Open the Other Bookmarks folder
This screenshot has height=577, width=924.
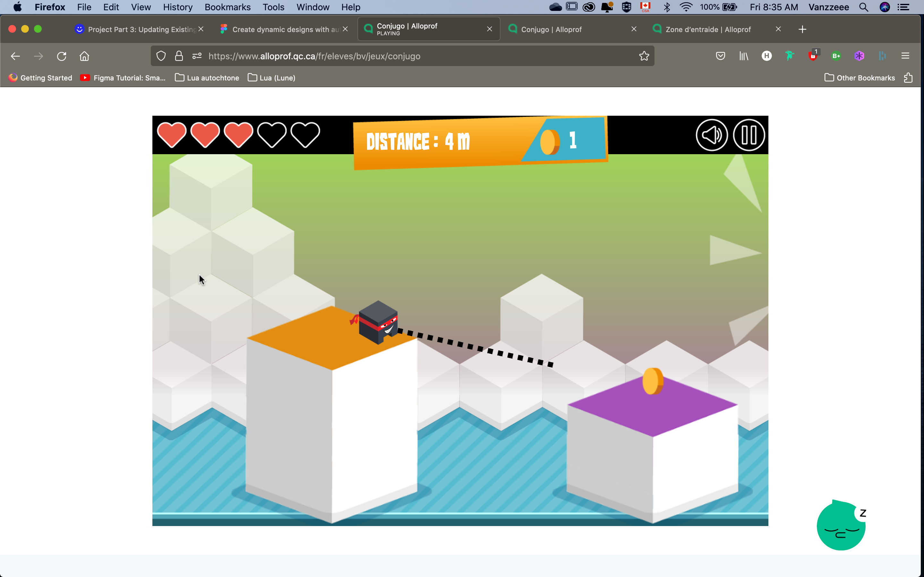860,78
